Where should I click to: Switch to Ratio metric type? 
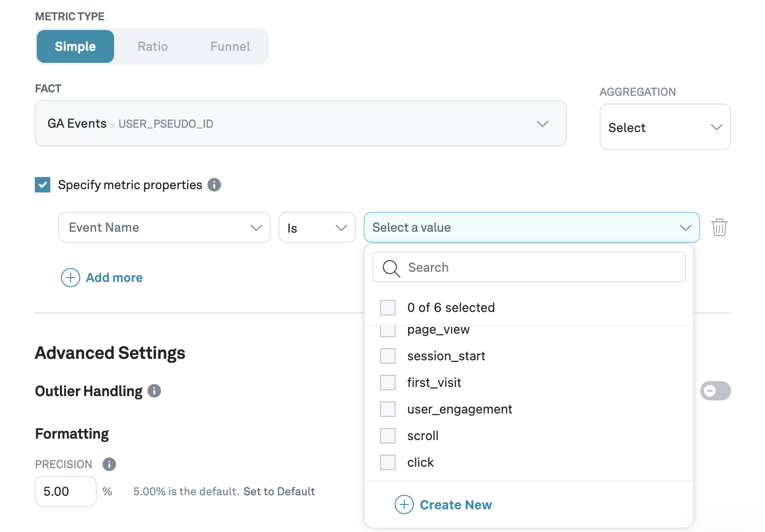pyautogui.click(x=153, y=46)
